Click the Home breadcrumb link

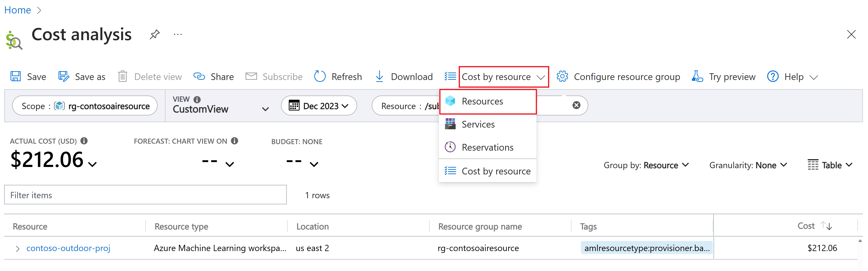(18, 10)
